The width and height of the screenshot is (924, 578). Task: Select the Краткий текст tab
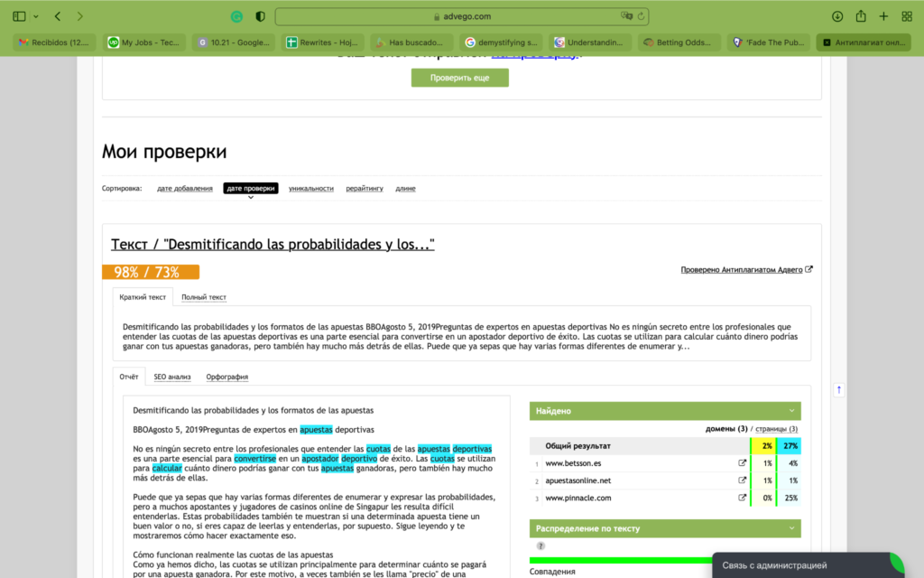pos(143,297)
